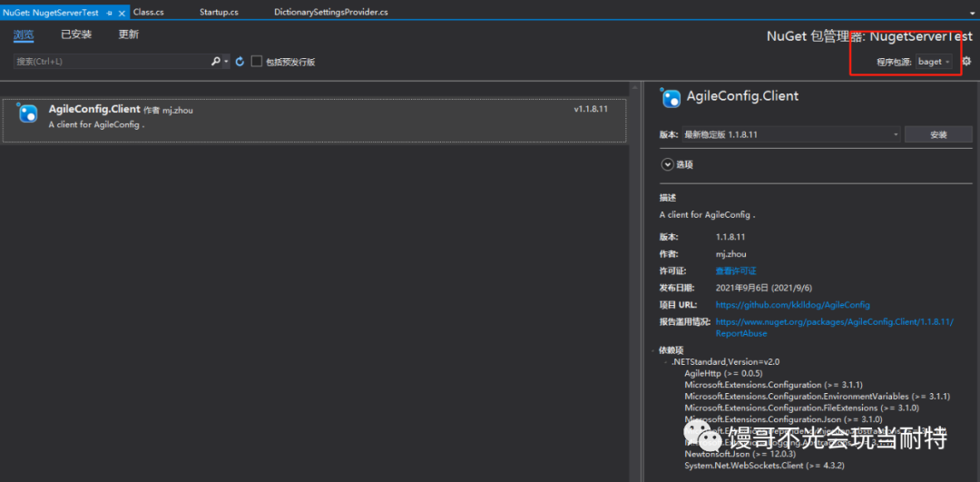Click Microsoft.Extensions.Configuration (>= 3.1.1) dependency
The height and width of the screenshot is (482, 980).
click(773, 385)
